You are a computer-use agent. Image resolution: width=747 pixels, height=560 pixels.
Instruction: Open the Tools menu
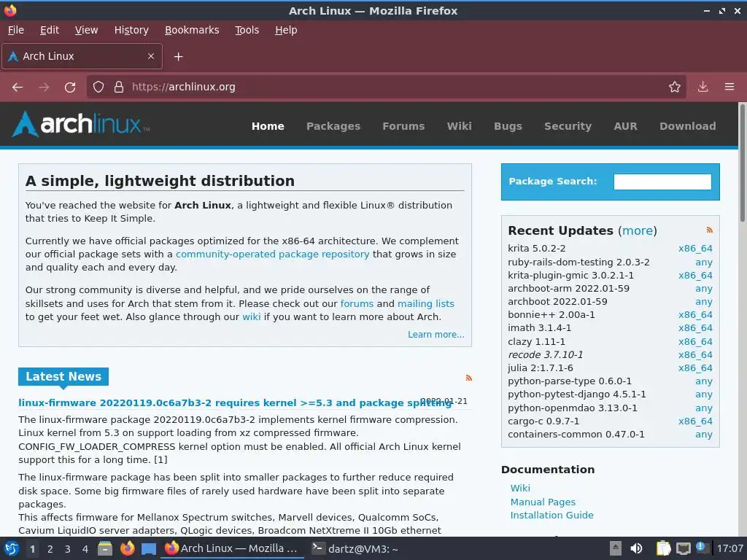(247, 30)
